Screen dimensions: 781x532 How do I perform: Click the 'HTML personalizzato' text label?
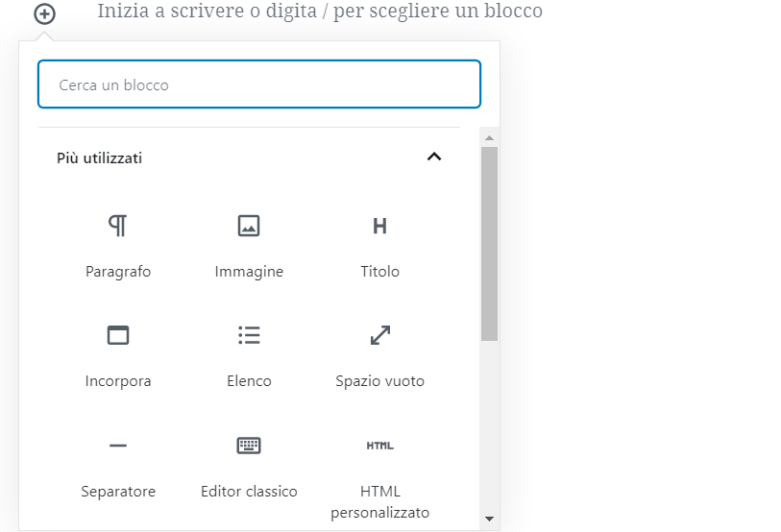coord(379,501)
